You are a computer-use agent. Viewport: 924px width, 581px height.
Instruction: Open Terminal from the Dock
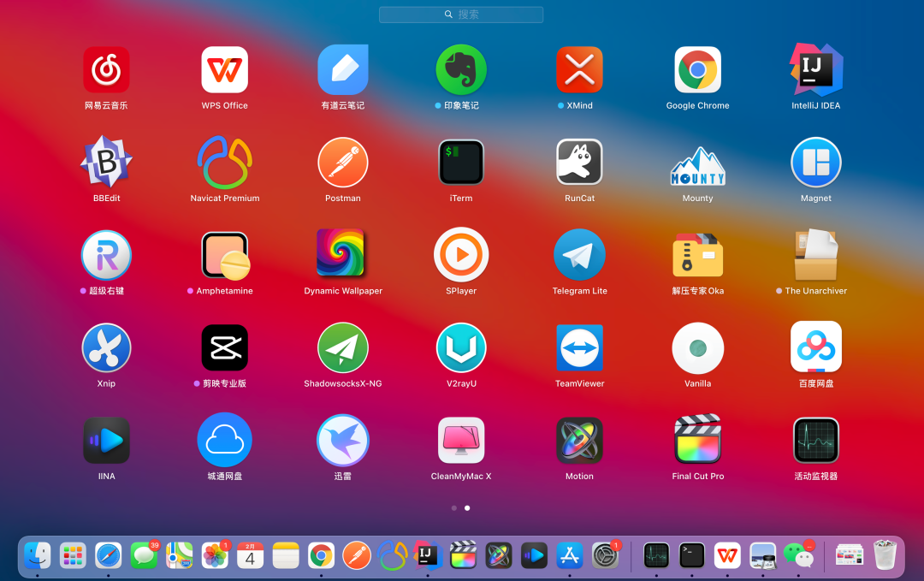[692, 555]
